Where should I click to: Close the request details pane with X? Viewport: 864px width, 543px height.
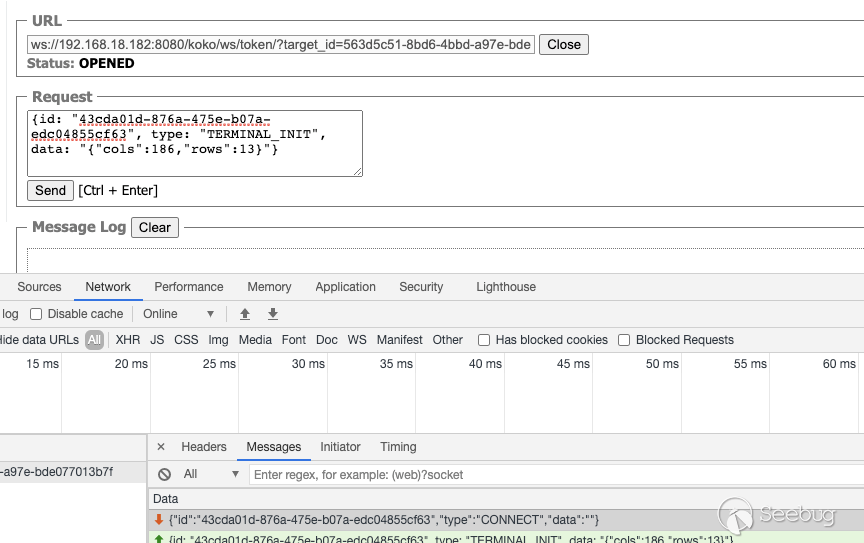161,447
